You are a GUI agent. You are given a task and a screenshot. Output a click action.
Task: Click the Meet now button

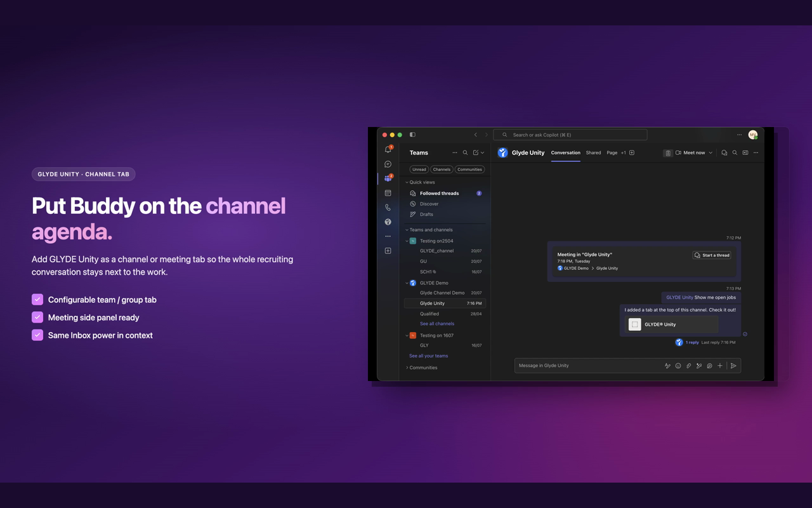[690, 153]
